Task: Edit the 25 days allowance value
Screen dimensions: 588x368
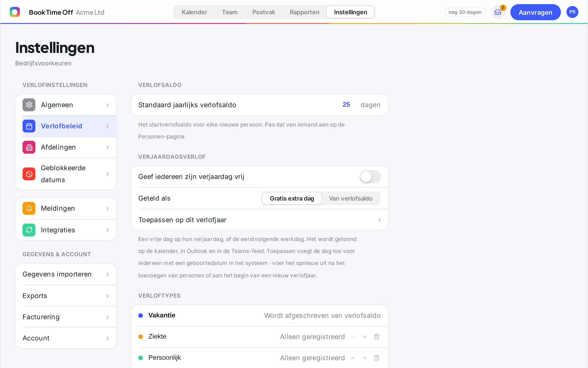Action: 346,105
